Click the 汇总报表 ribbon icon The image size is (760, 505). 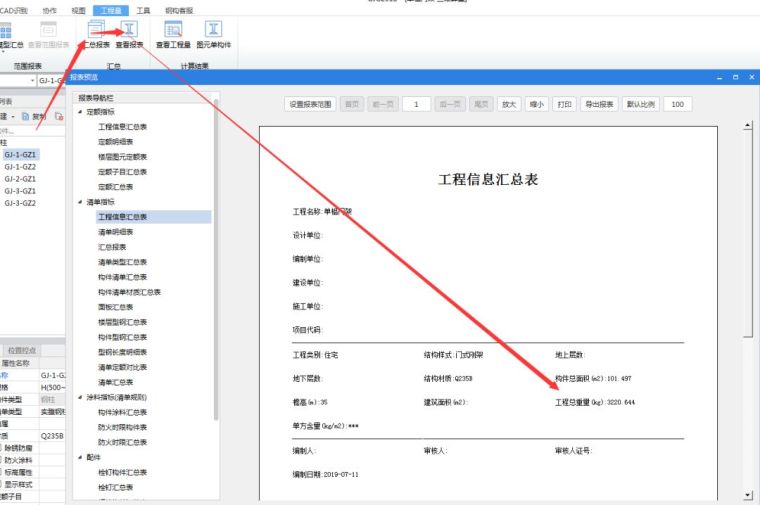(x=97, y=33)
